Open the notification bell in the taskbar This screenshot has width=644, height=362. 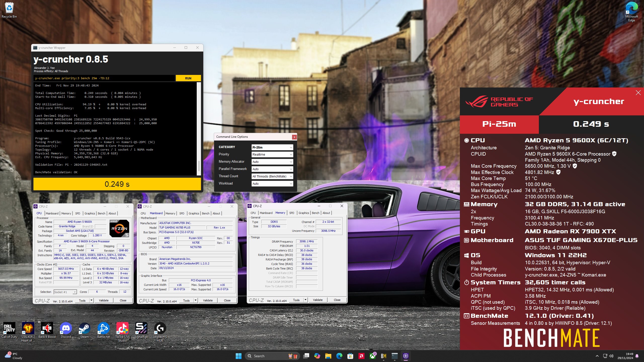637,356
